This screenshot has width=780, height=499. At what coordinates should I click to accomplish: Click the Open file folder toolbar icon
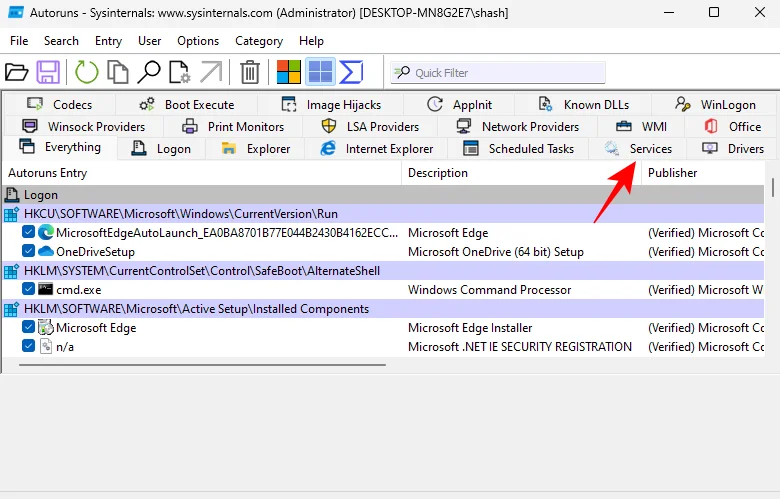point(16,72)
